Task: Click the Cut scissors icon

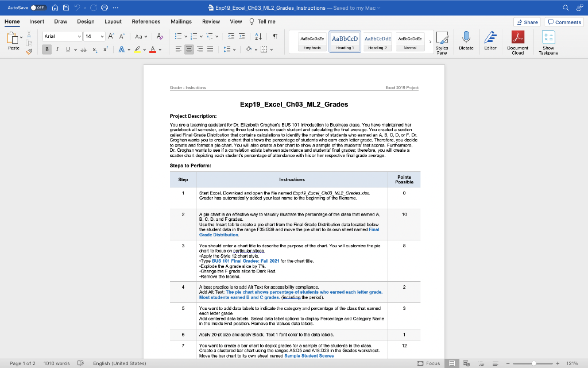Action: (x=29, y=34)
